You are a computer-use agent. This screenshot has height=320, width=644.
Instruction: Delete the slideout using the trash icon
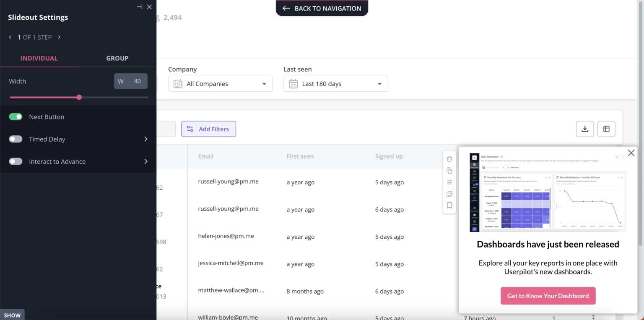449,159
